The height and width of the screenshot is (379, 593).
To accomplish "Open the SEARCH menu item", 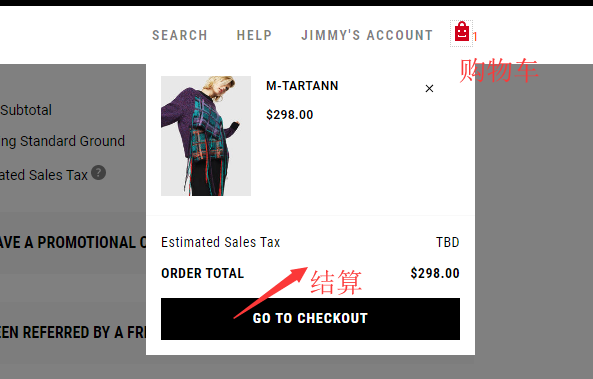I will (180, 35).
